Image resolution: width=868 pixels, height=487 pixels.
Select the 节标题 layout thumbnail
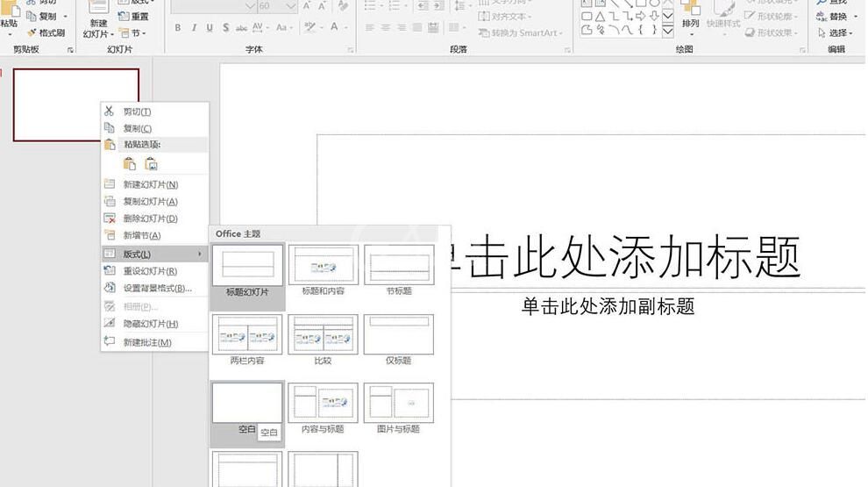click(399, 265)
